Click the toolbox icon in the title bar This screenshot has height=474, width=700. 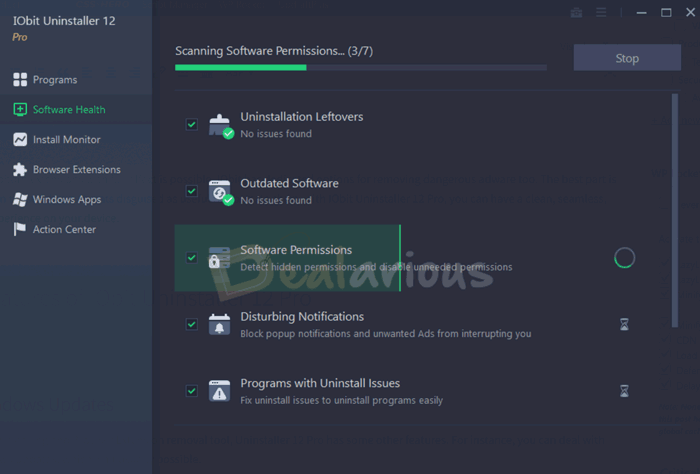[x=576, y=12]
